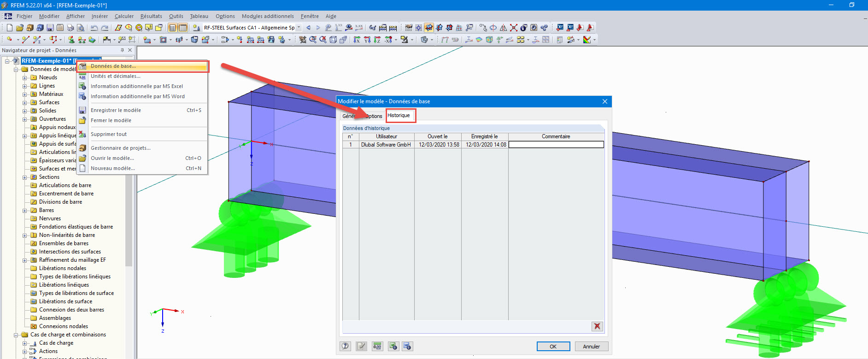
Task: Collapse the Cas de charge et combinaisons node
Action: (16, 335)
